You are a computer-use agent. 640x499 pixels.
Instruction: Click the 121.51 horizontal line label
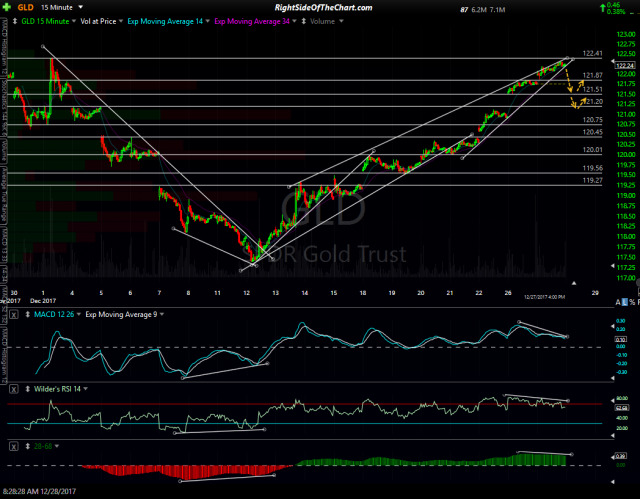pos(592,89)
